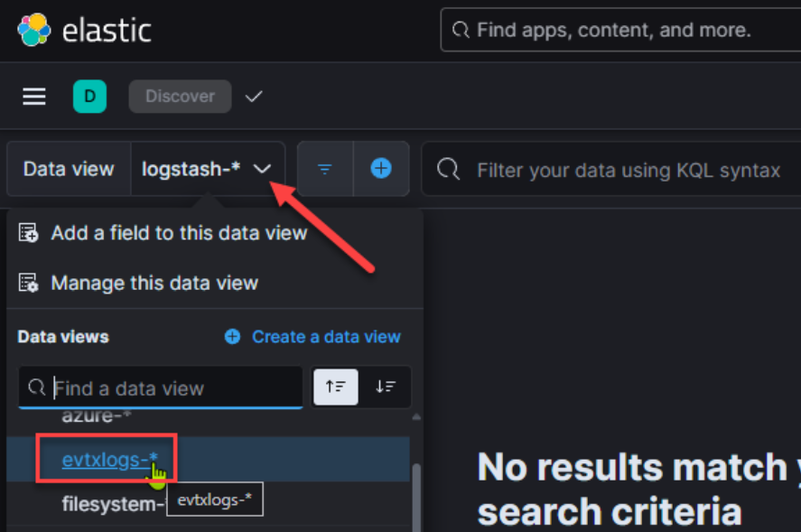The height and width of the screenshot is (532, 801).
Task: Open the Discover breadcrumb button
Action: pos(180,97)
